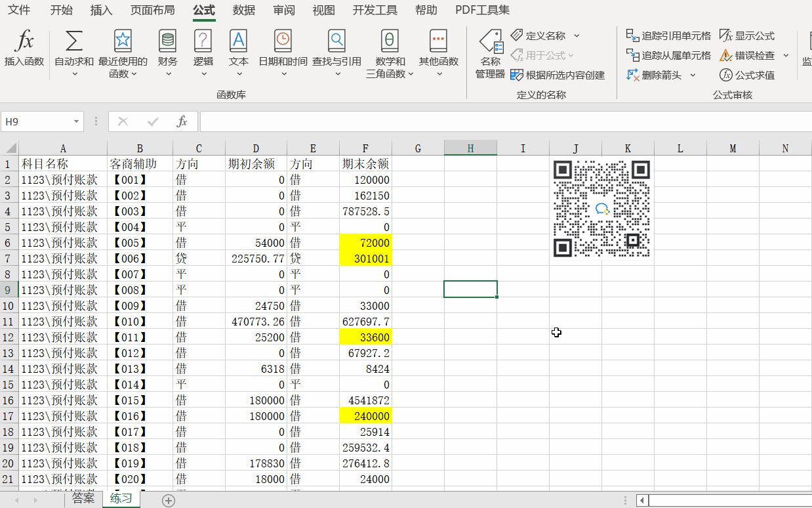Click inside the Name Box showing H9
The image size is (812, 508).
[x=37, y=121]
